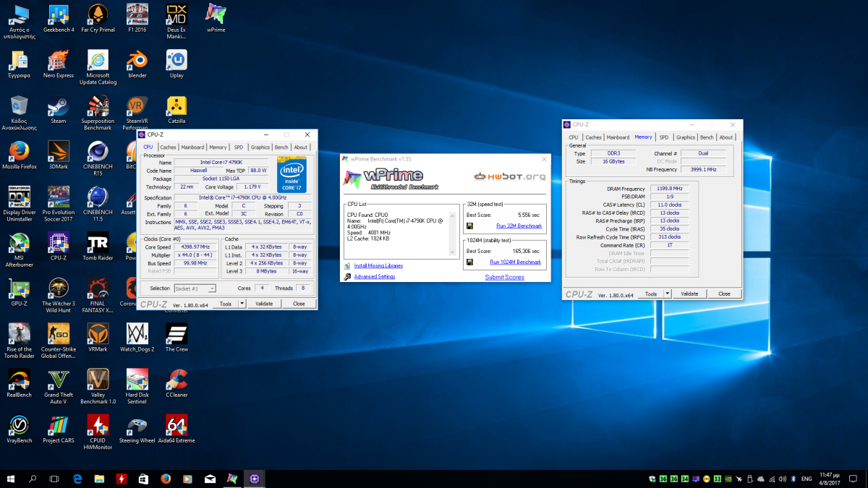Viewport: 868px width, 488px height.
Task: Click the save icon beside Run 1024M Benchmark
Action: [470, 262]
